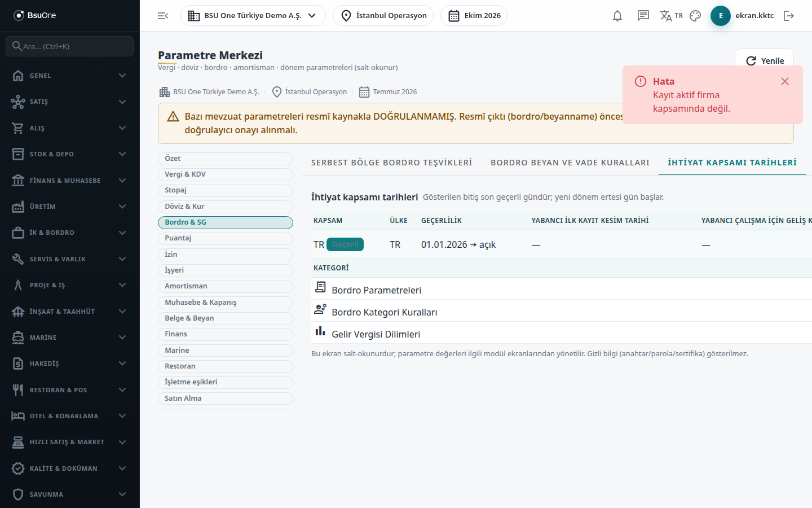
Task: Expand the İK & Bordro menu
Action: pyautogui.click(x=70, y=233)
